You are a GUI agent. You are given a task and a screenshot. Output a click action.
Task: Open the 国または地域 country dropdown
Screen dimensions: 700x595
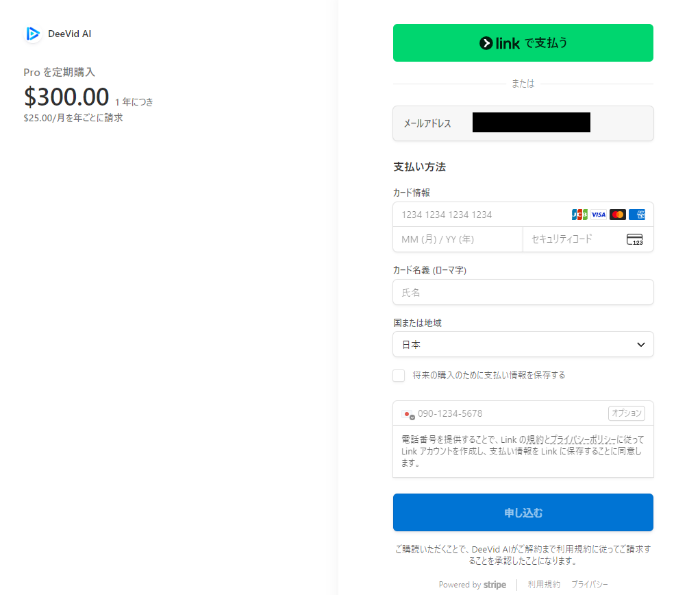click(523, 344)
